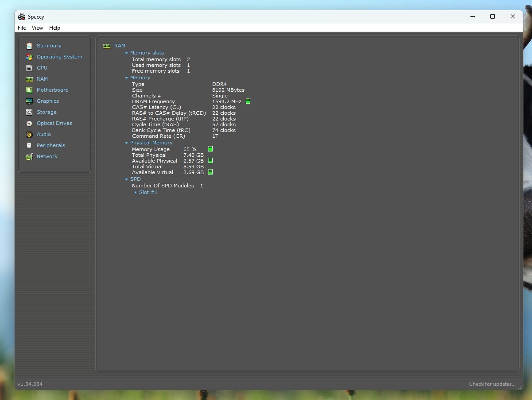Select the Graphics monitor icon

click(29, 101)
